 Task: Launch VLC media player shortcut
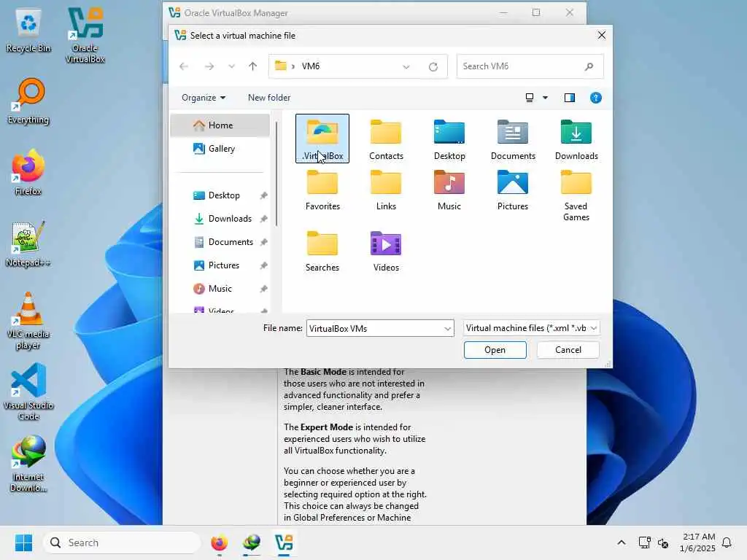tap(28, 321)
